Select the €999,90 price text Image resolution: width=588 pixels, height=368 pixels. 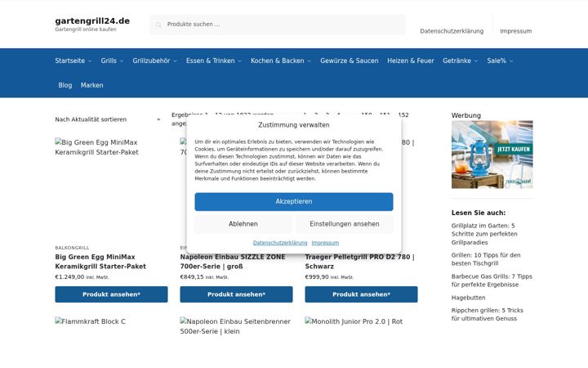(x=317, y=277)
